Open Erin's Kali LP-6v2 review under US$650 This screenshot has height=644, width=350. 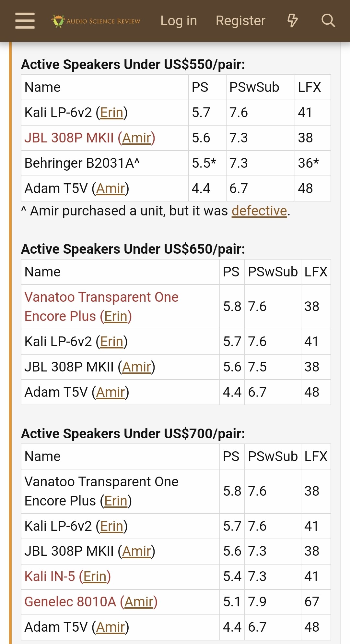pos(111,342)
